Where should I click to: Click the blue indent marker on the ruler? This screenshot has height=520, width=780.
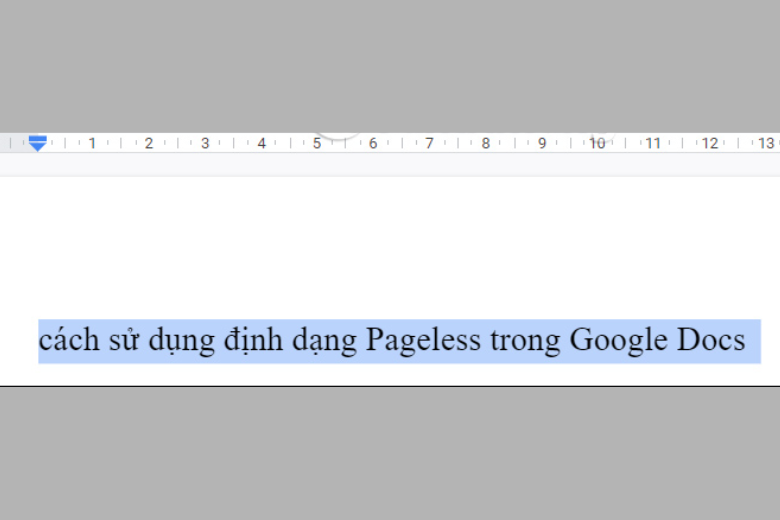tap(38, 143)
